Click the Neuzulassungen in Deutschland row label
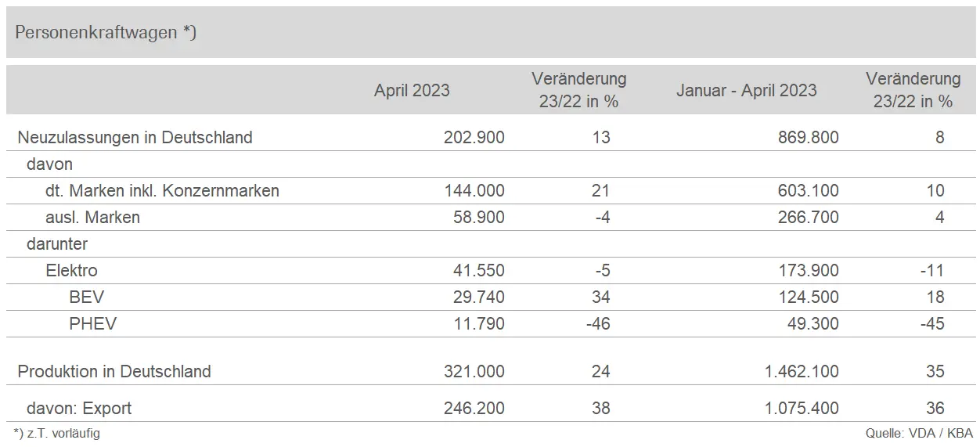This screenshot has height=447, width=980. coord(135,138)
